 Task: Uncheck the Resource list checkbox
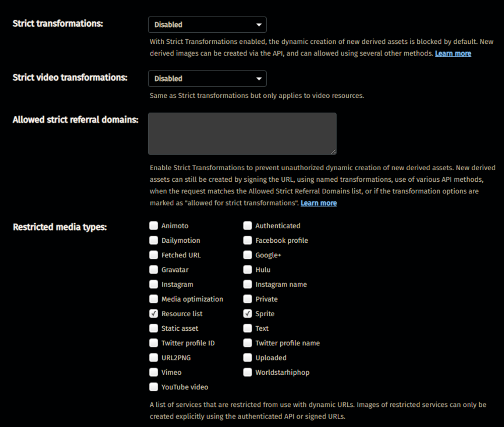pos(154,313)
